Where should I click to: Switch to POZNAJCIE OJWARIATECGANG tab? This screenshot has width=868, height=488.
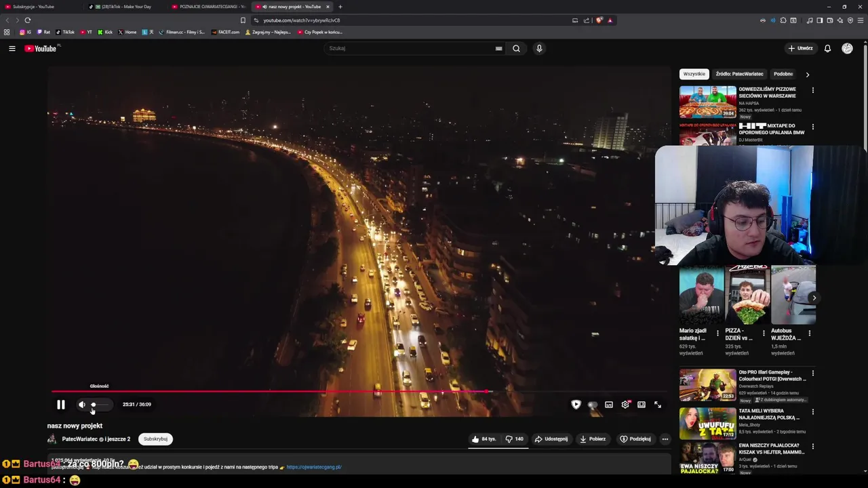click(x=210, y=7)
